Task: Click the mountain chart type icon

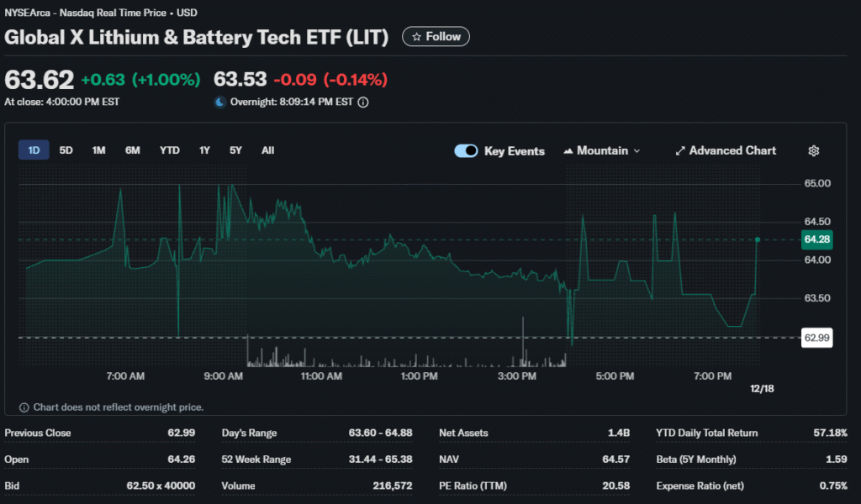Action: 568,151
